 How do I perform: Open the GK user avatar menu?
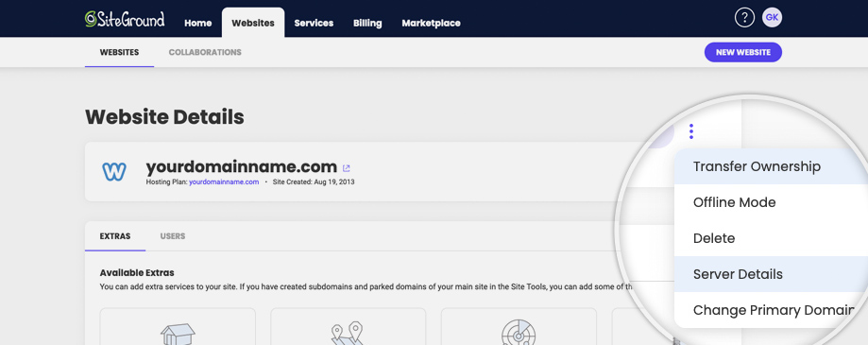click(x=772, y=18)
